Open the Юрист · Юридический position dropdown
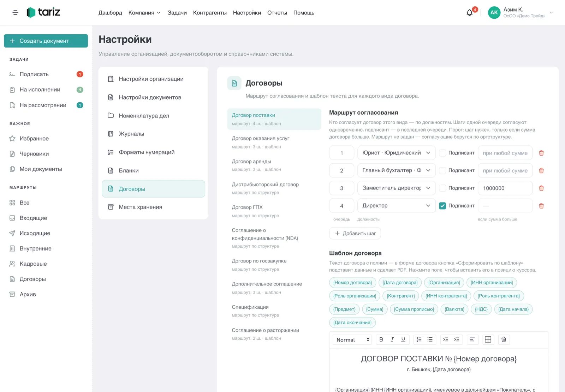Viewport: 565px width, 392px height. click(x=396, y=153)
